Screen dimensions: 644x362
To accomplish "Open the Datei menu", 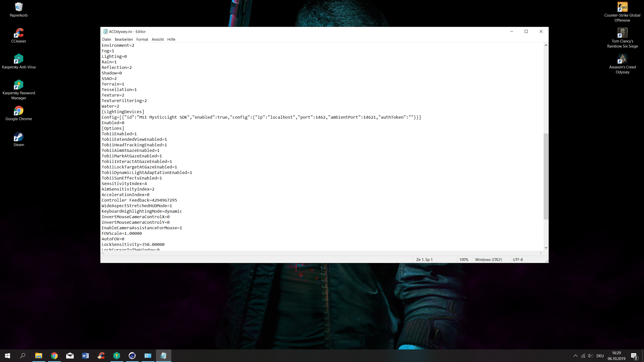I will click(x=106, y=39).
